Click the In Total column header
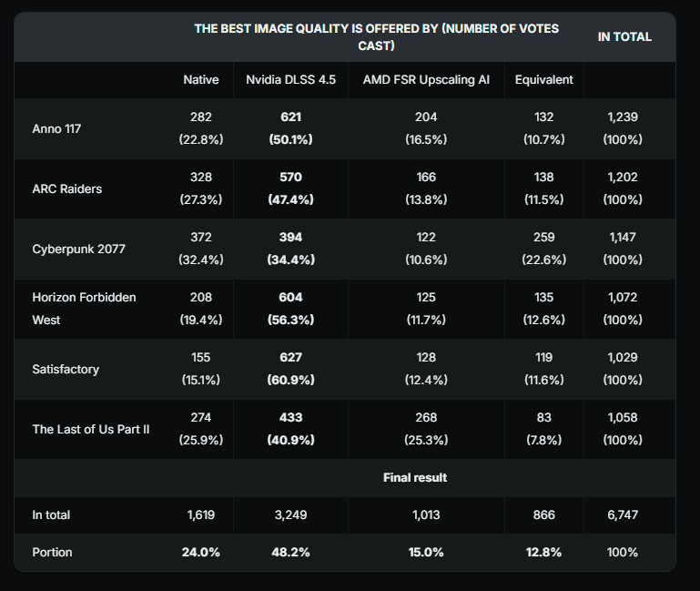Screen dimensions: 700x591 point(624,36)
